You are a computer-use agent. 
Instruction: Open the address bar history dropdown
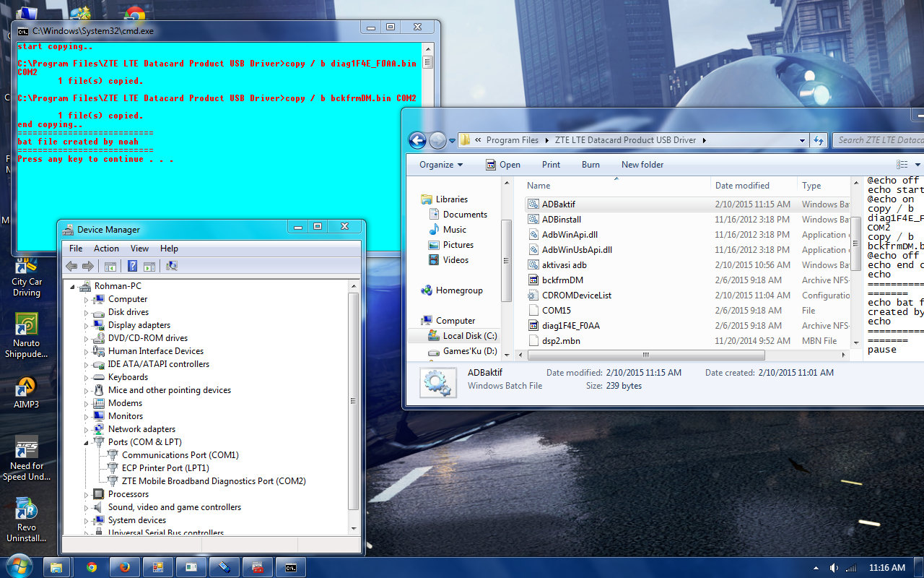click(802, 141)
